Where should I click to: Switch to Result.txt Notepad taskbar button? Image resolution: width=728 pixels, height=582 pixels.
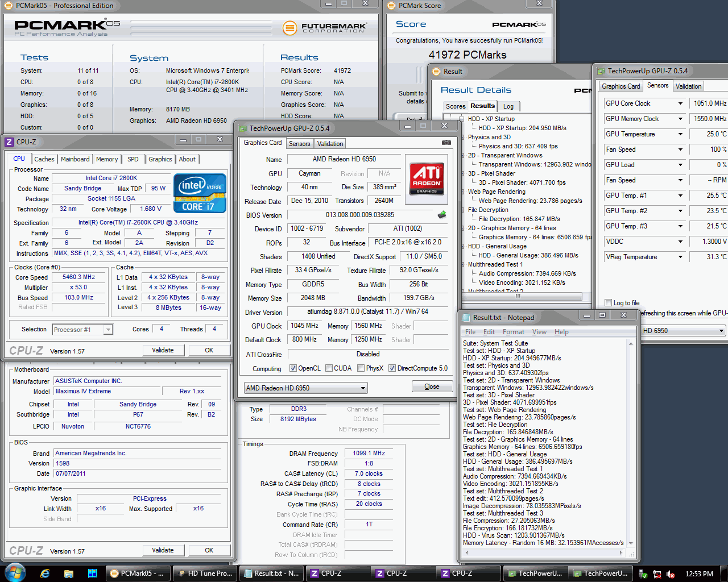[271, 573]
